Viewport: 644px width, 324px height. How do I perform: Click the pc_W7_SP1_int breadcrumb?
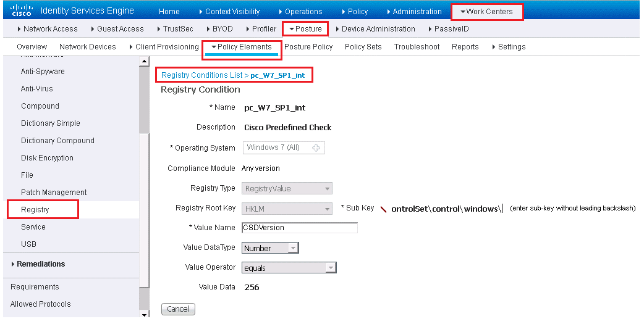point(278,75)
